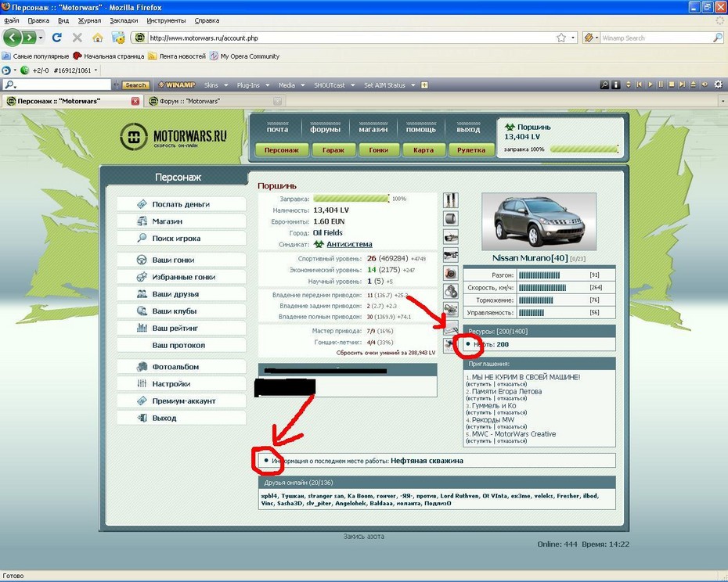Image resolution: width=728 pixels, height=582 pixels.
Task: Bookmark this page with the star icon
Action: 561,38
